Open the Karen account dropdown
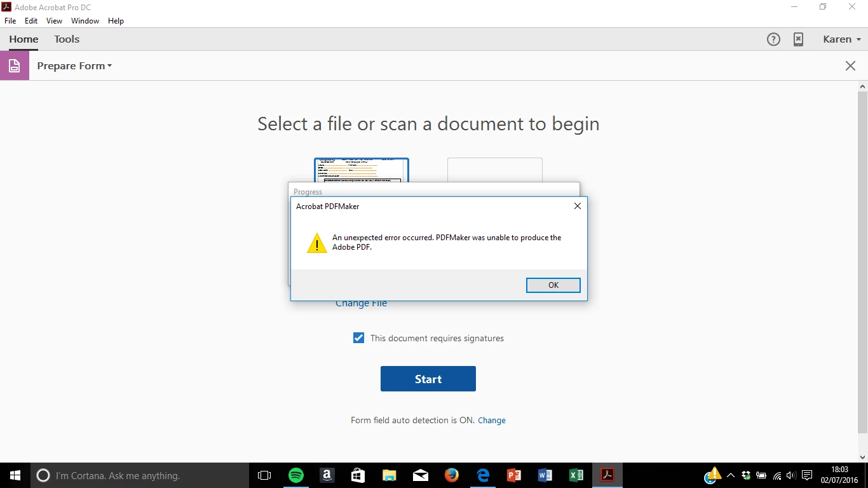This screenshot has width=868, height=488. pyautogui.click(x=842, y=39)
